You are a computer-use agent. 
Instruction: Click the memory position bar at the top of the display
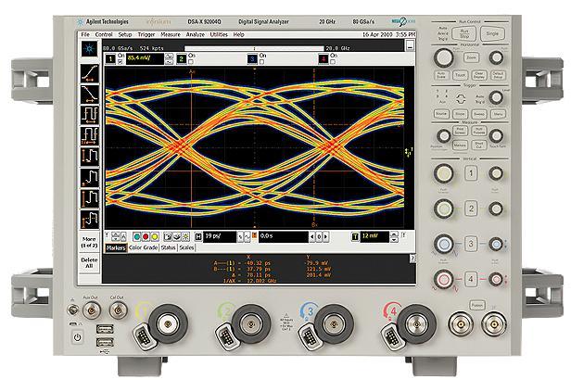[254, 48]
